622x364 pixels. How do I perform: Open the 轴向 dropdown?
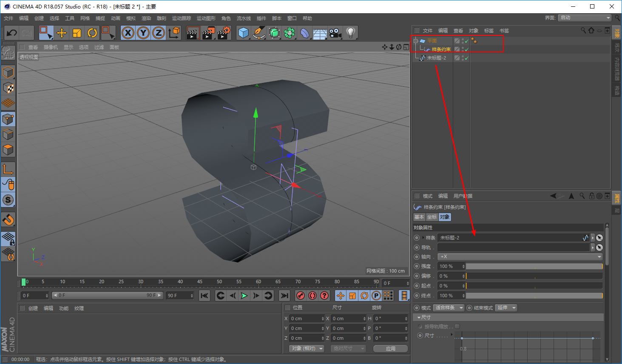(x=520, y=257)
